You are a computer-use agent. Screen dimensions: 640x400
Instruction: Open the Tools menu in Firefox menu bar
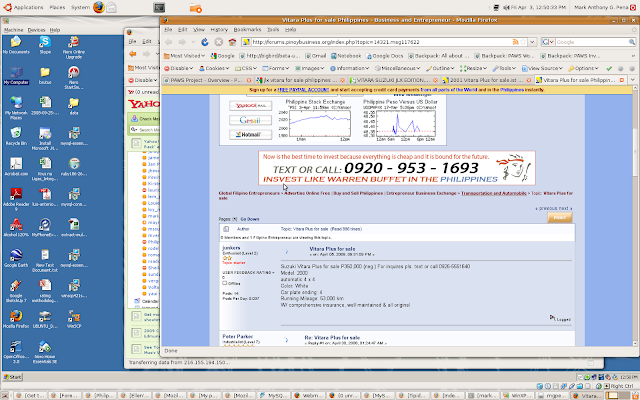[x=273, y=30]
